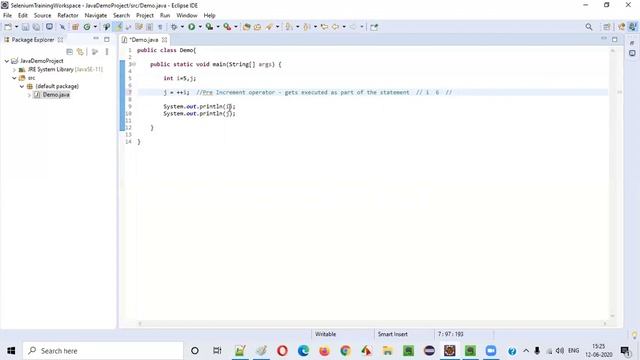Click the vertical editor scrollbar
This screenshot has height=360, width=640.
[612, 184]
